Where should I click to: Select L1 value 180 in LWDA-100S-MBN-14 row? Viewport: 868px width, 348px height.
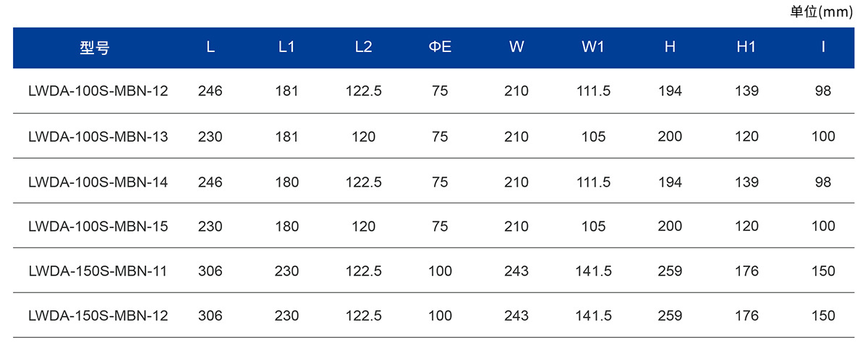click(287, 182)
